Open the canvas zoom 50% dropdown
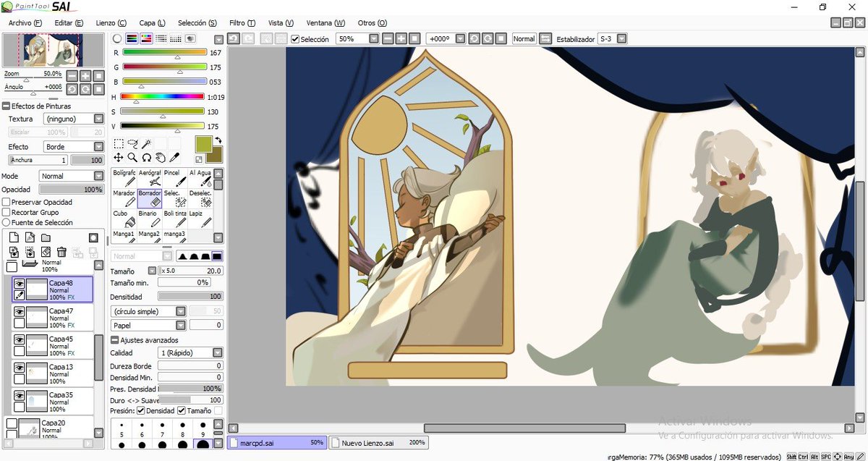This screenshot has width=868, height=461. (357, 39)
